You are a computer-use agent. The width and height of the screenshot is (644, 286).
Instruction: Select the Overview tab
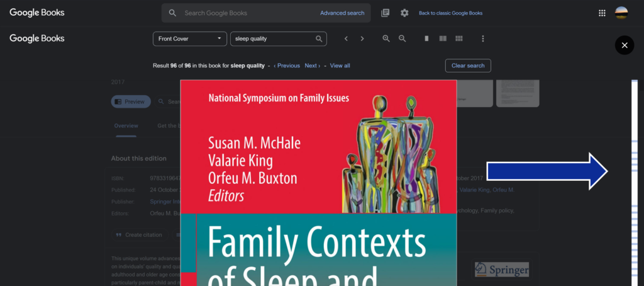click(126, 126)
